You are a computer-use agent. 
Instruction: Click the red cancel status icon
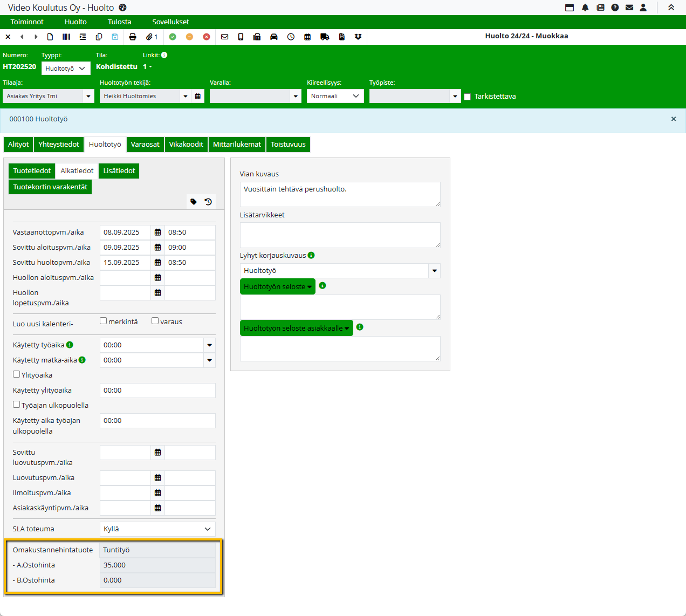pyautogui.click(x=207, y=37)
